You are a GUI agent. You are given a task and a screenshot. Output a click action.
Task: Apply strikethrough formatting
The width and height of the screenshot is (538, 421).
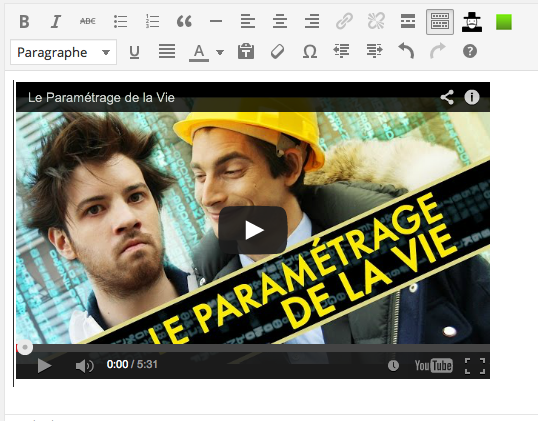(x=87, y=21)
